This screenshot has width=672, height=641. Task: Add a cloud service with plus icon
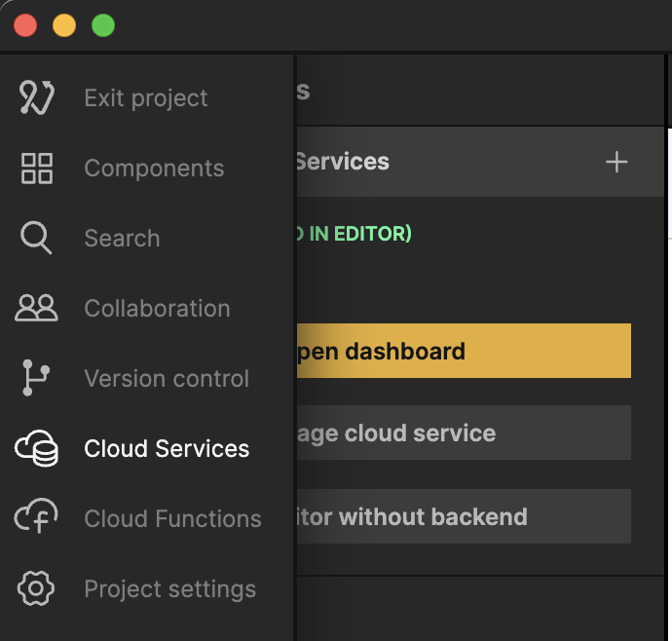point(616,162)
